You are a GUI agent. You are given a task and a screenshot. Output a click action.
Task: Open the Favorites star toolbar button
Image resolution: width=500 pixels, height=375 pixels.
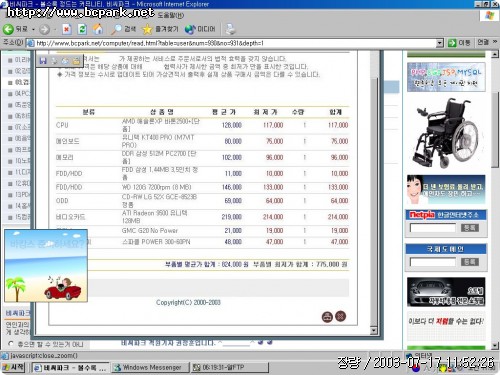160,29
